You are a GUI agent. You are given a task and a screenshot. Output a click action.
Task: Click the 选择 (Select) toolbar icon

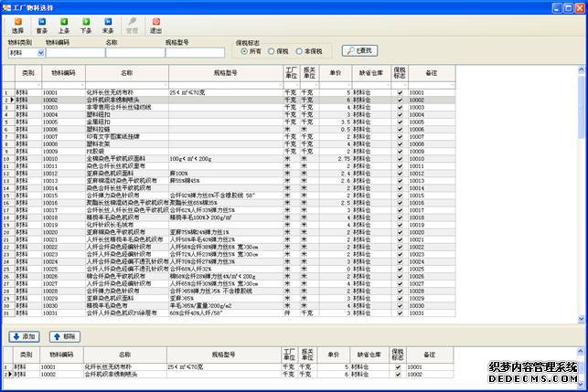17,24
